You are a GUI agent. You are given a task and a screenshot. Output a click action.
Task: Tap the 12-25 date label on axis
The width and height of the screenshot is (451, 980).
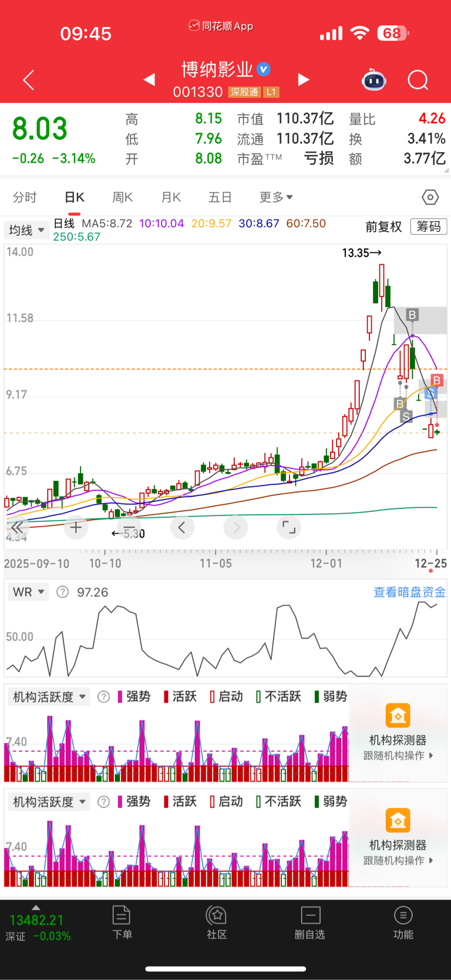coord(431,564)
